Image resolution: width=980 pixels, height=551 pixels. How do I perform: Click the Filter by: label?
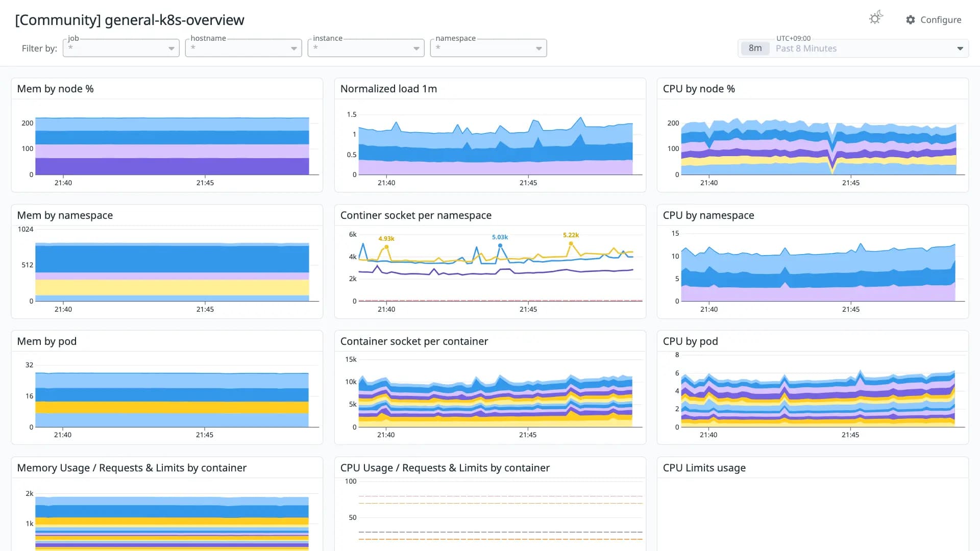(39, 48)
